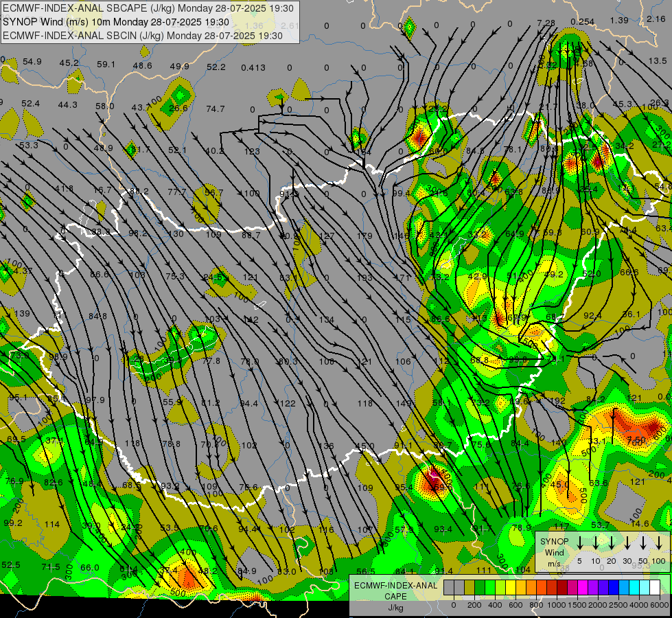Click the '7.28' value near top right
This screenshot has height=618, width=672.
click(x=546, y=23)
